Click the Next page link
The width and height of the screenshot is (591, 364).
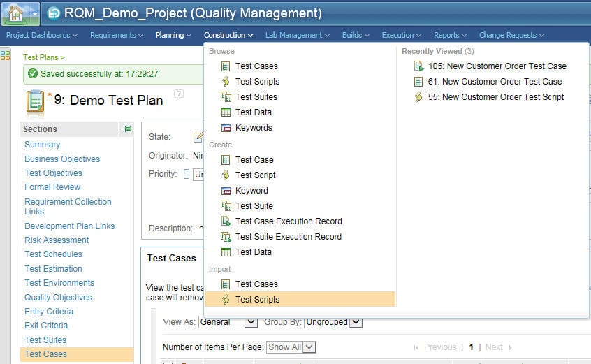pyautogui.click(x=494, y=347)
